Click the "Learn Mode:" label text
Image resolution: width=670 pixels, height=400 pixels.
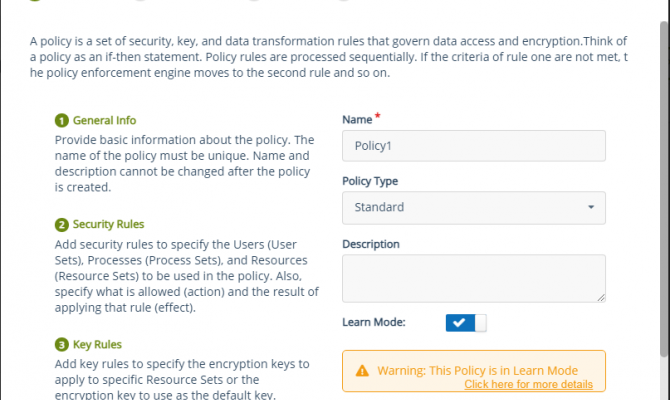pos(374,322)
